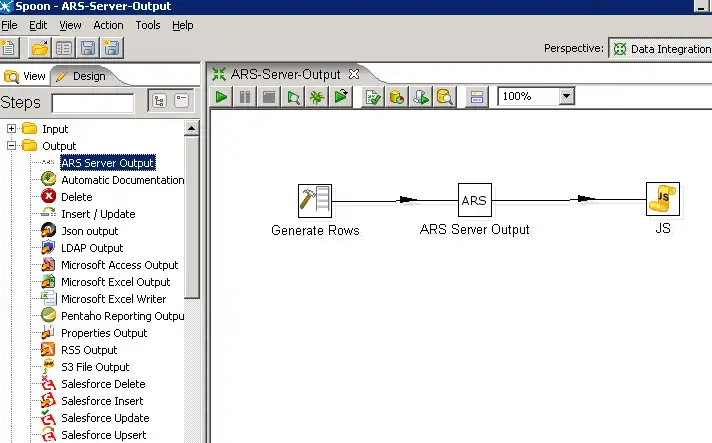Click the expand all tree icon

[159, 101]
